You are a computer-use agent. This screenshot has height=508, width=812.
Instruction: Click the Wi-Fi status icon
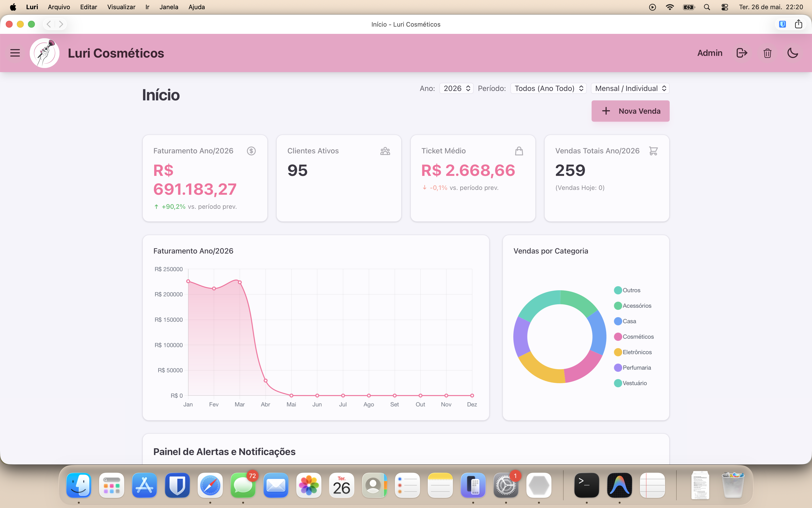tap(670, 7)
